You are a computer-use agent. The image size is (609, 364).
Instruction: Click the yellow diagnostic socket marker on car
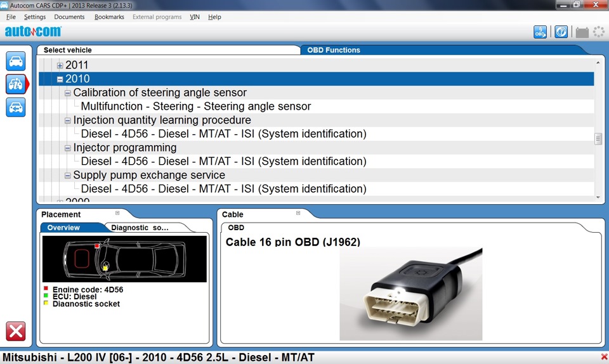point(105,268)
